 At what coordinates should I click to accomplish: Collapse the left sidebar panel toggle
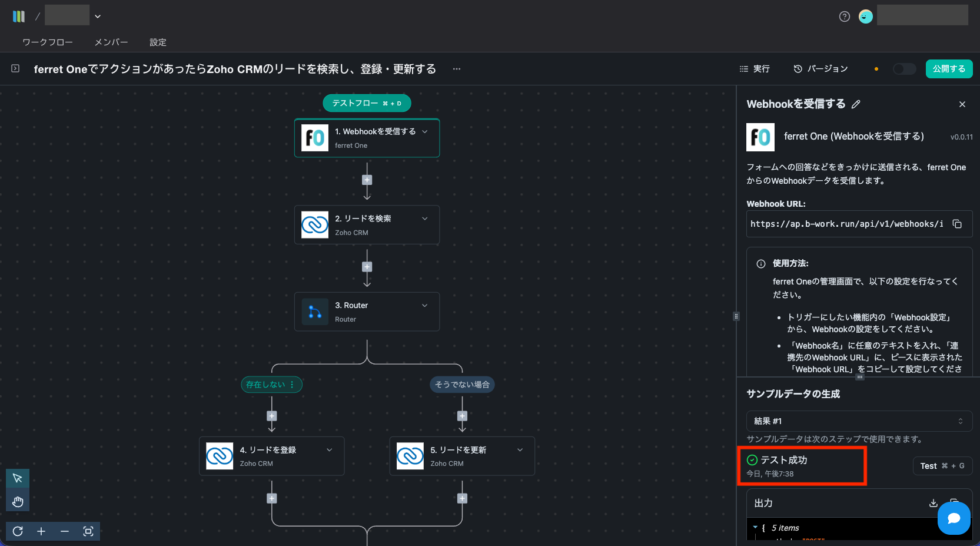15,69
